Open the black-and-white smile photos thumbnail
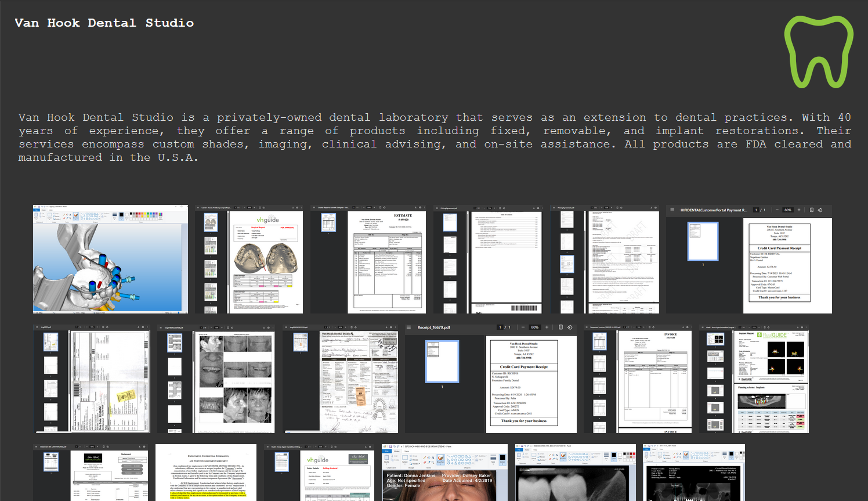The height and width of the screenshot is (501, 868). coord(216,379)
